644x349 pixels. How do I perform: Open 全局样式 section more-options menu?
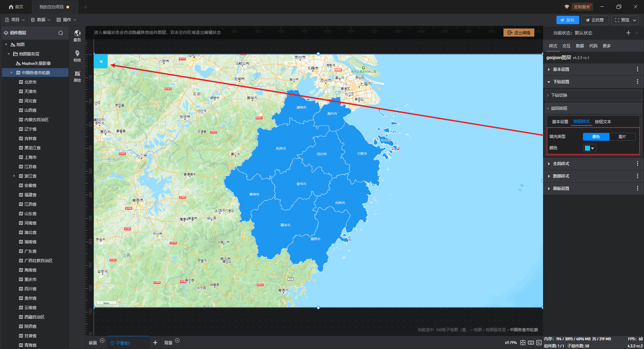(x=637, y=164)
